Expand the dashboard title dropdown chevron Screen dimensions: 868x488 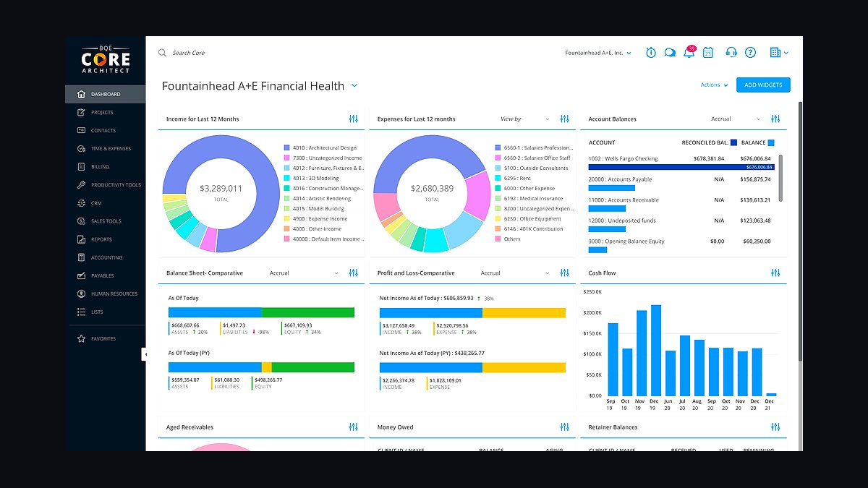pos(354,85)
